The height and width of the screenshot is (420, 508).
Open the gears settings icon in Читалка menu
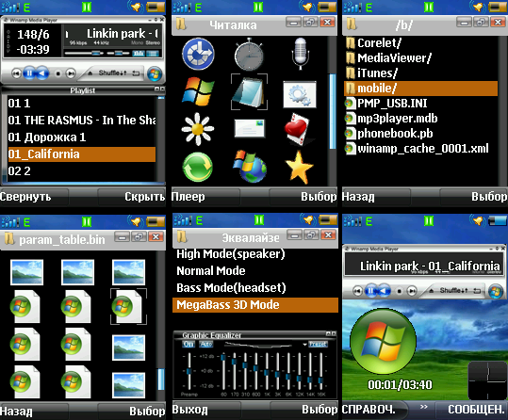(300, 94)
